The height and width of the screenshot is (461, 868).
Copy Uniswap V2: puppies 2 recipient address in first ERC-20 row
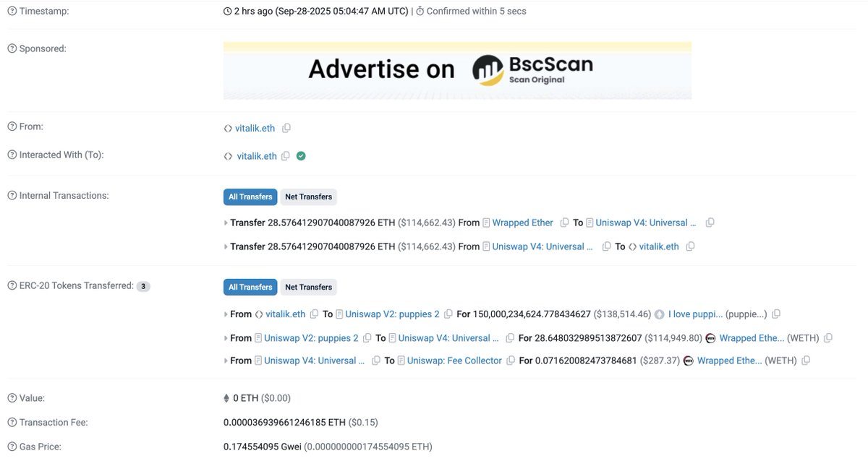pyautogui.click(x=448, y=314)
